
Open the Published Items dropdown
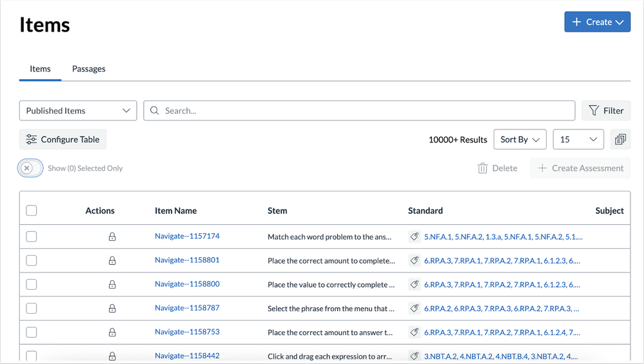pos(78,111)
